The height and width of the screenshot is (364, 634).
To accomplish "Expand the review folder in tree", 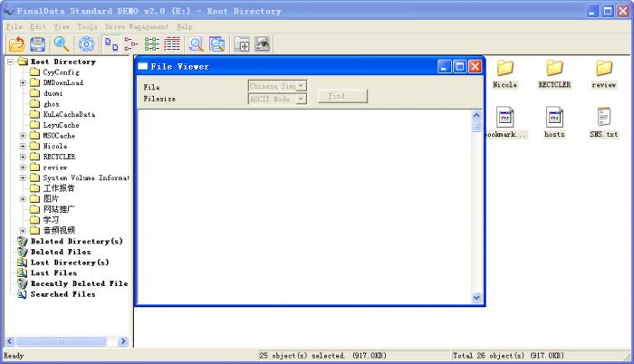I will [23, 167].
